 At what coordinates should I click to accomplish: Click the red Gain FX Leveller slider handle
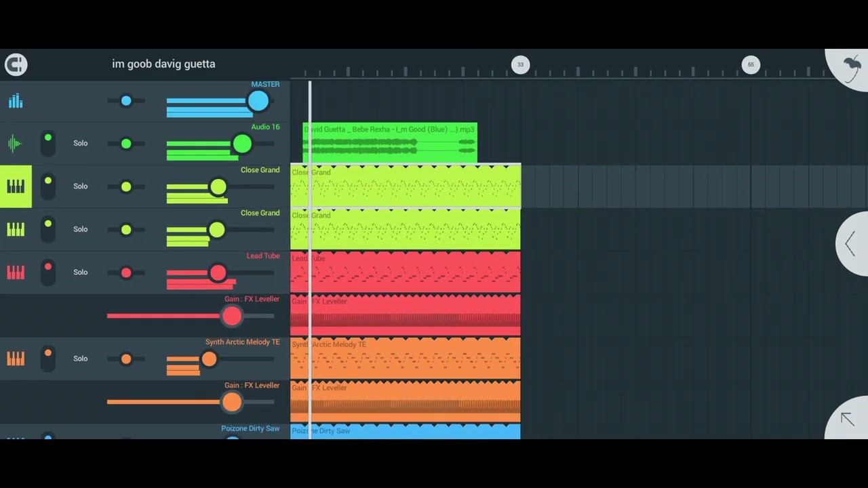click(232, 315)
